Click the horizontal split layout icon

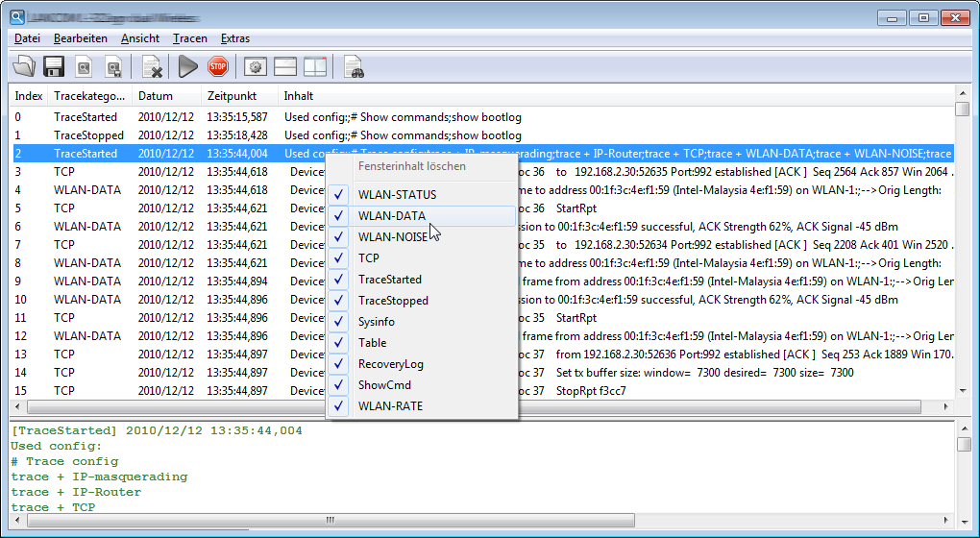[x=285, y=66]
